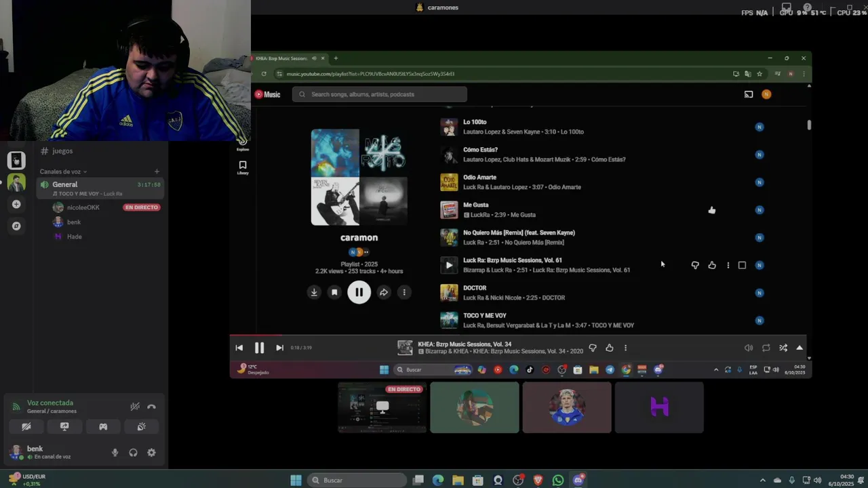Open the caramon playlist's more options menu
The width and height of the screenshot is (868, 488).
pos(404,292)
